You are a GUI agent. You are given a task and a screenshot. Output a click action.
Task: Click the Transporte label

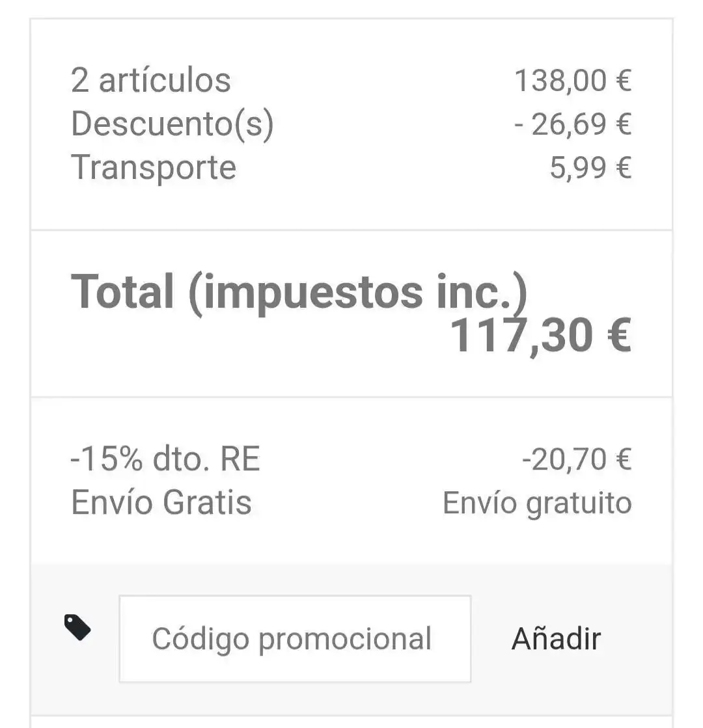pos(154,167)
